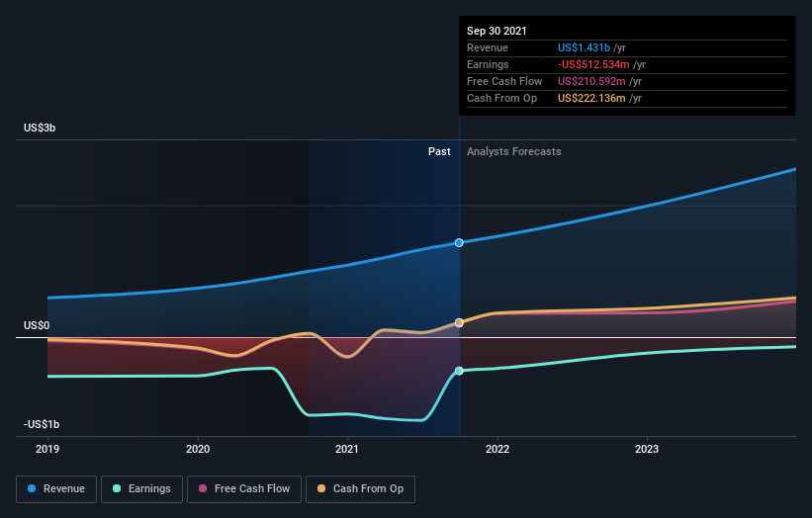Click the 2020 x-axis label
812x518 pixels.
[198, 449]
